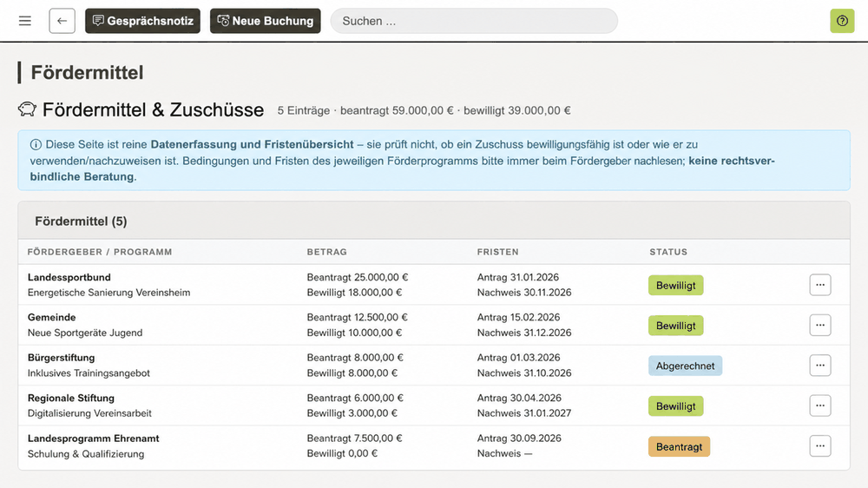Open the help question-mark button

coord(842,21)
